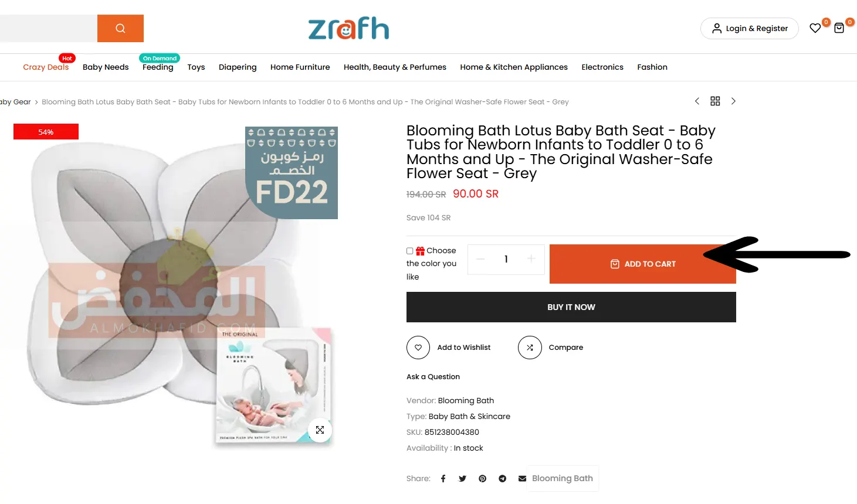Screen dimensions: 857x504
Task: Open the Crazy Deals menu item
Action: pos(46,67)
